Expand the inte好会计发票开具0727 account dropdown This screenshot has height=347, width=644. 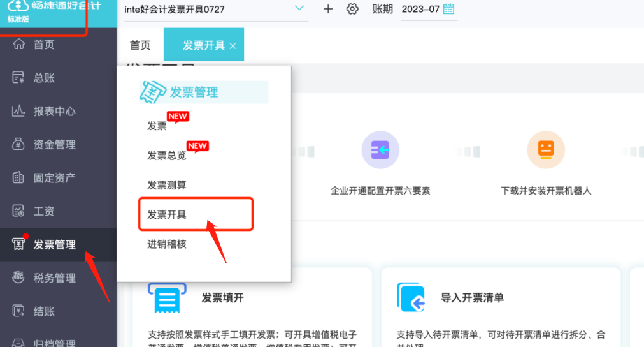pos(299,8)
